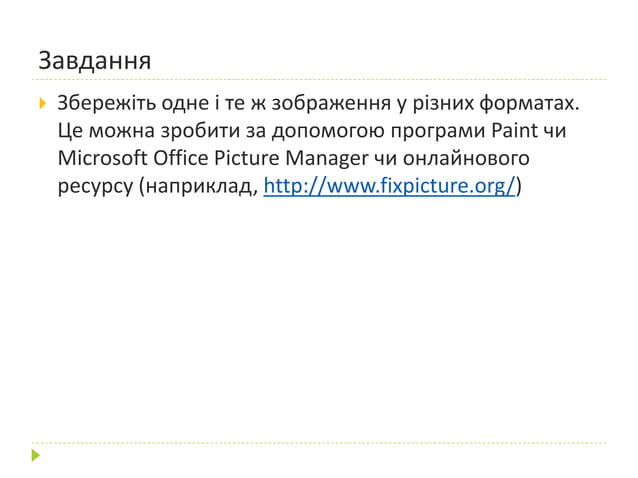Click the dashed line under the title
Viewport: 638px width, 478px height.
319,79
